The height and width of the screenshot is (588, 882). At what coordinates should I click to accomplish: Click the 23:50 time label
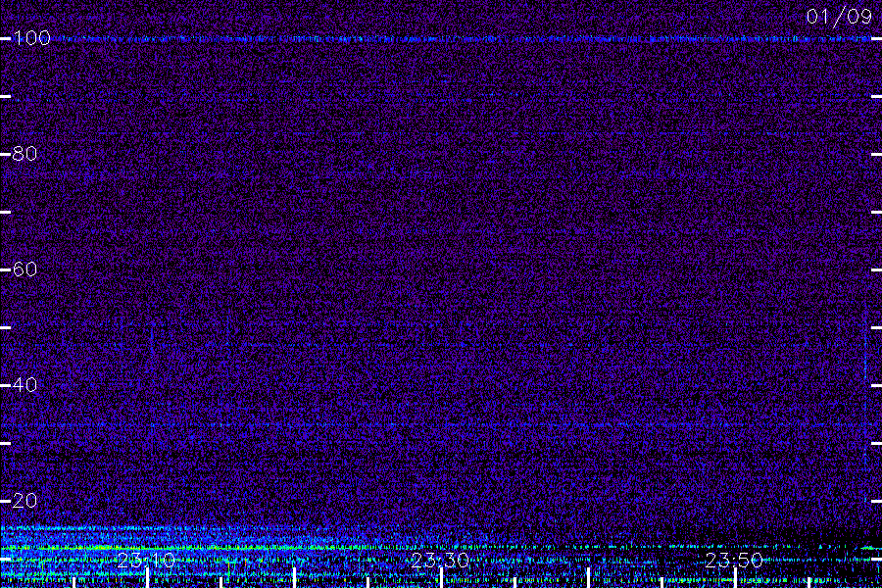coord(734,560)
